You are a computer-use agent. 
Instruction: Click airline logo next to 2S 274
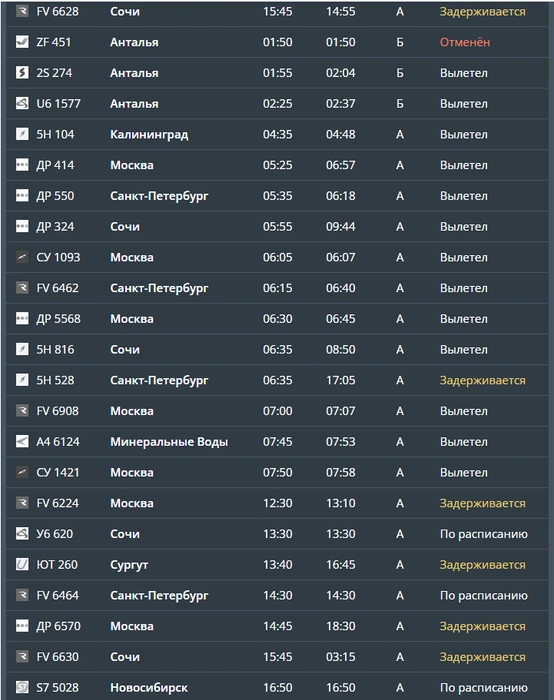[x=22, y=73]
